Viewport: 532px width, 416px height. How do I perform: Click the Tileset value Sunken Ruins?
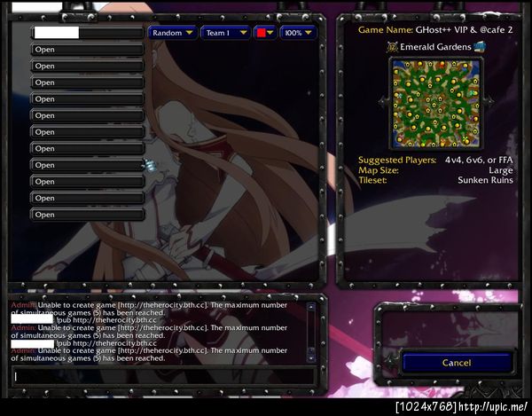click(485, 180)
